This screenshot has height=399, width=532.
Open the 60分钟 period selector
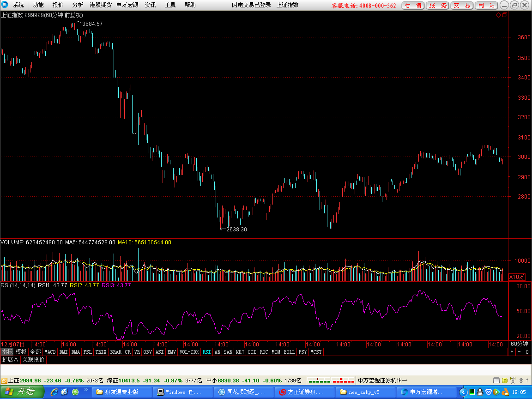click(x=520, y=344)
